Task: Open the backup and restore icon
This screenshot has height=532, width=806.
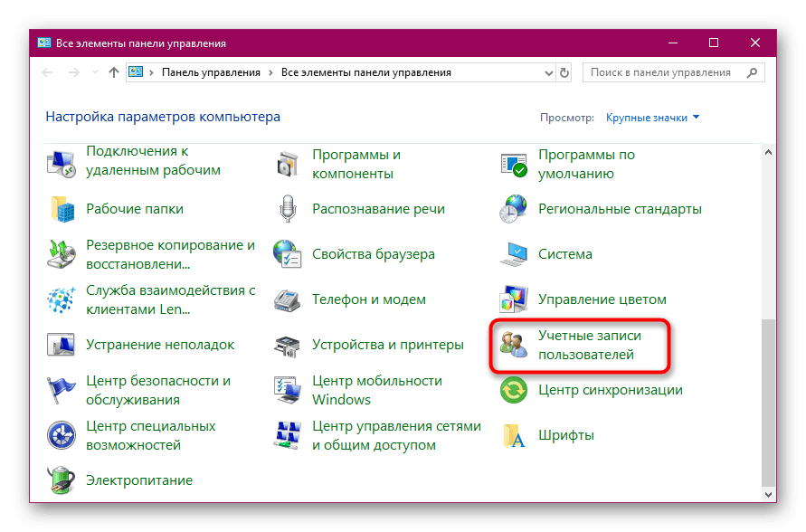Action: point(62,254)
